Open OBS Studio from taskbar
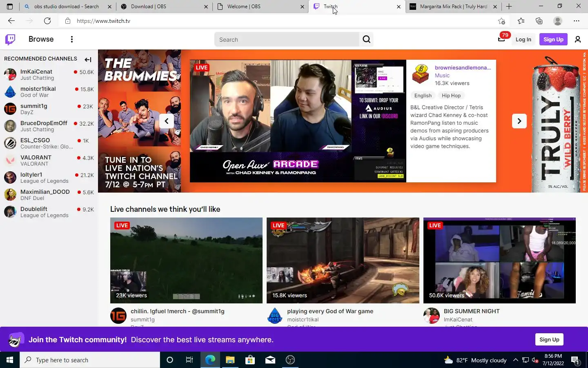Viewport: 588px width, 368px height. pyautogui.click(x=290, y=360)
